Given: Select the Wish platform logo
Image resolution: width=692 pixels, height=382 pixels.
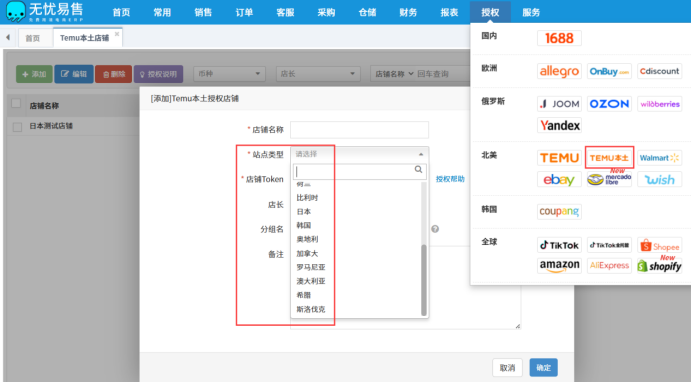Looking at the screenshot, I should [x=659, y=180].
